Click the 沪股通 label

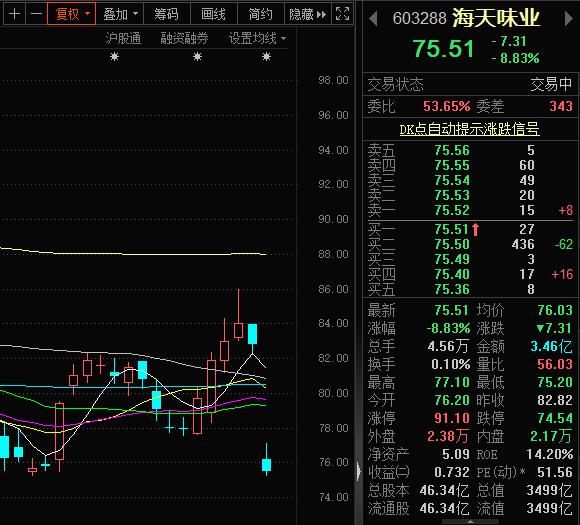[x=123, y=38]
